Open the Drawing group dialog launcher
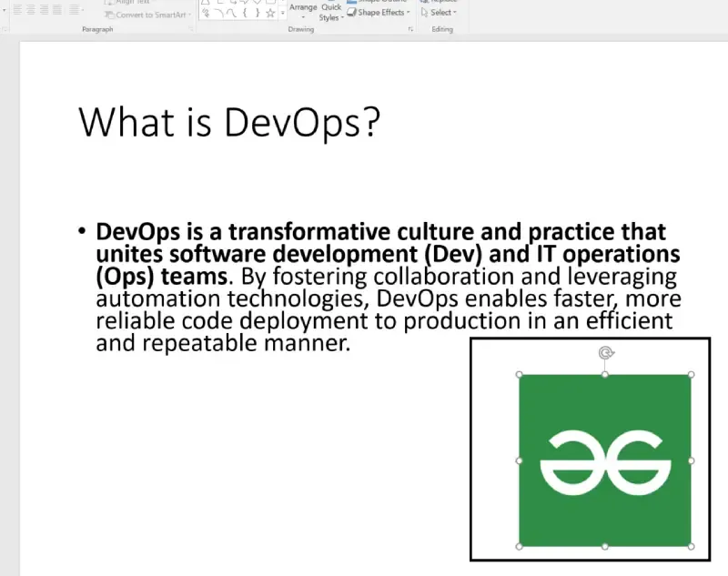 (x=411, y=29)
